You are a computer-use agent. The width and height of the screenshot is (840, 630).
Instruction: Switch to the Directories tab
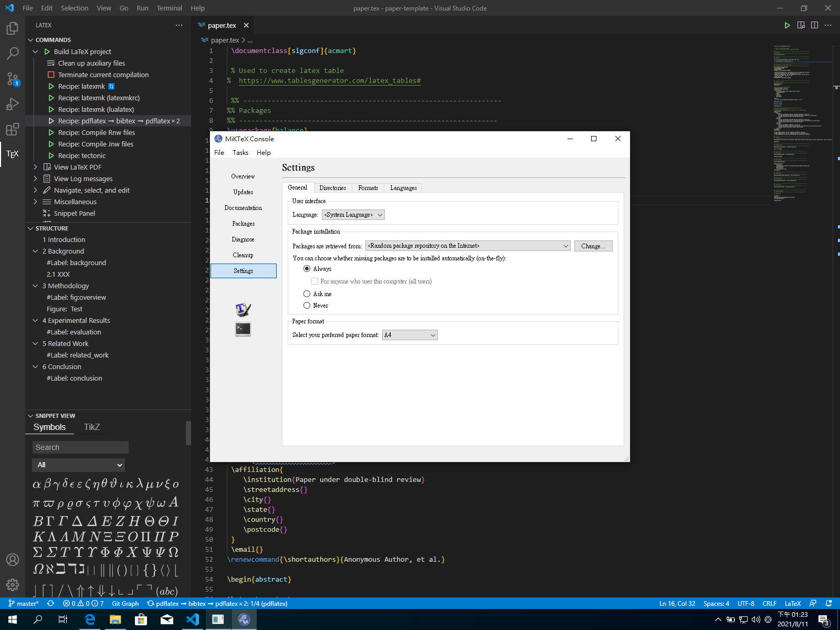pos(332,188)
